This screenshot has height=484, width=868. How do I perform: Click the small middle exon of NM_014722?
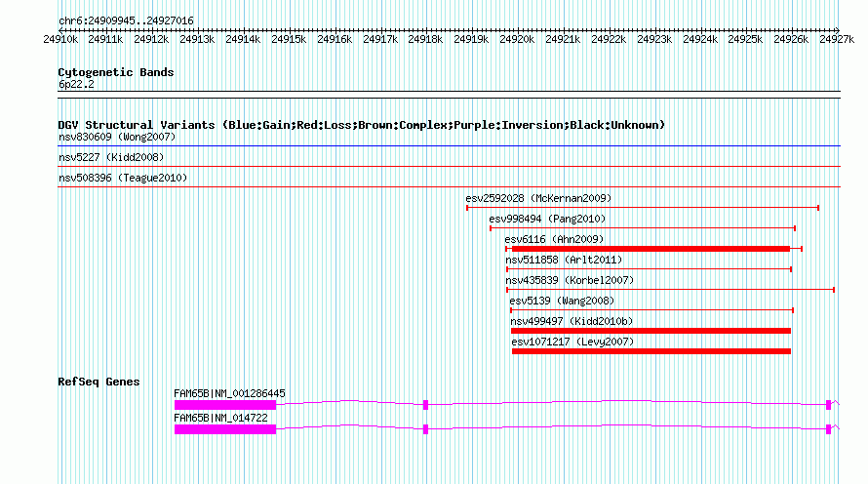click(425, 429)
